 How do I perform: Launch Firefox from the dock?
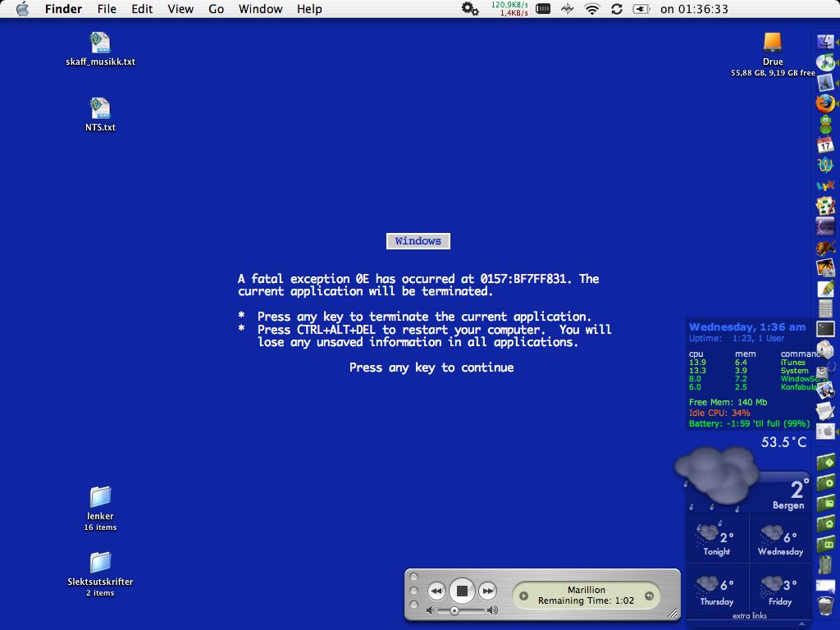[x=825, y=103]
